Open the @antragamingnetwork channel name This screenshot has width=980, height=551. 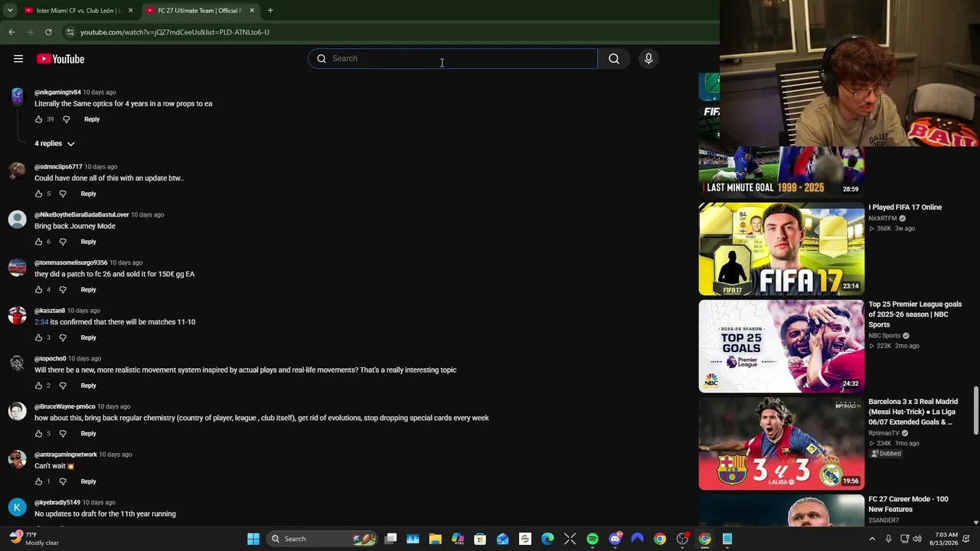(65, 455)
